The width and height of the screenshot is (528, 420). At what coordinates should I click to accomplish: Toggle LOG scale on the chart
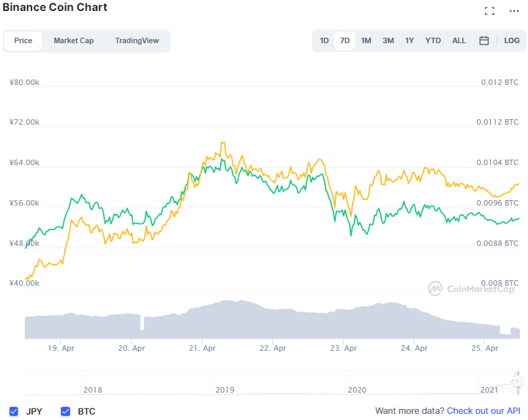pos(512,40)
